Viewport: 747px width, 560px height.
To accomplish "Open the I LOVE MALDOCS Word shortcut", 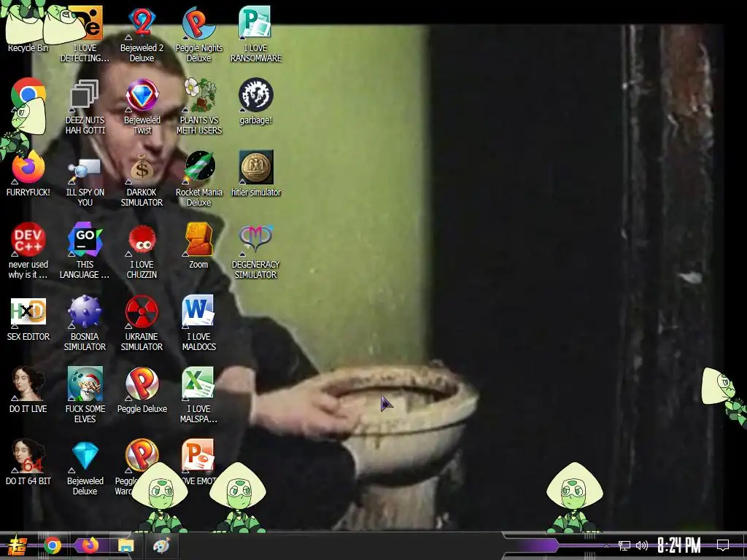I will pos(198,323).
